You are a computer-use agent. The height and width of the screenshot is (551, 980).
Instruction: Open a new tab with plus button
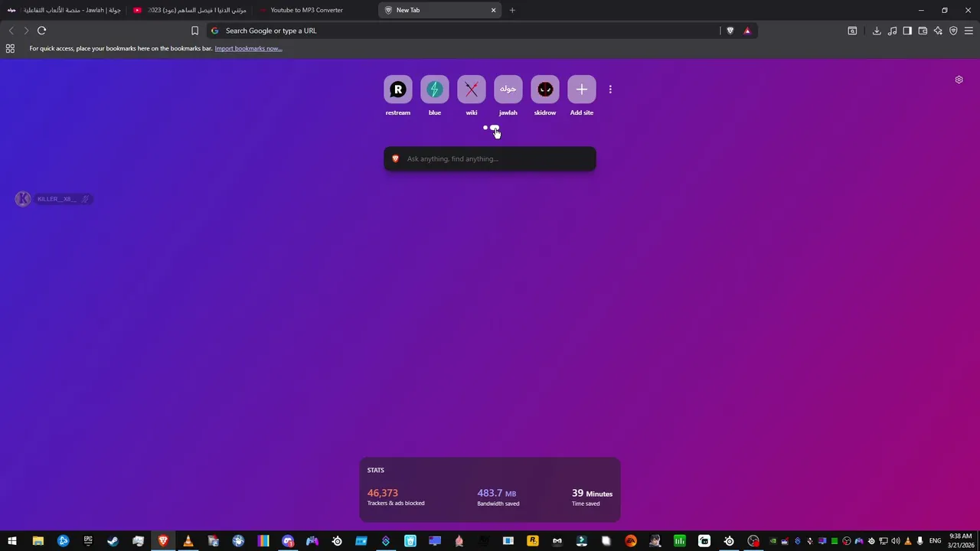[x=512, y=10]
